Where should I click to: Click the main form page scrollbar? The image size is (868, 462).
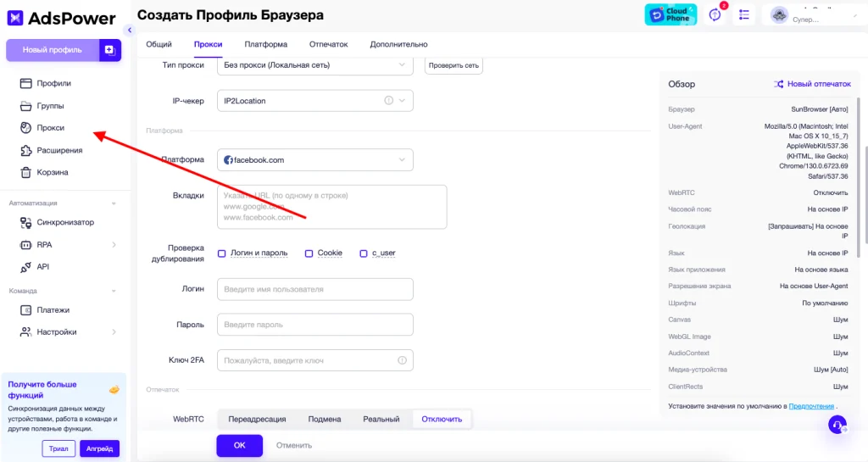click(865, 193)
